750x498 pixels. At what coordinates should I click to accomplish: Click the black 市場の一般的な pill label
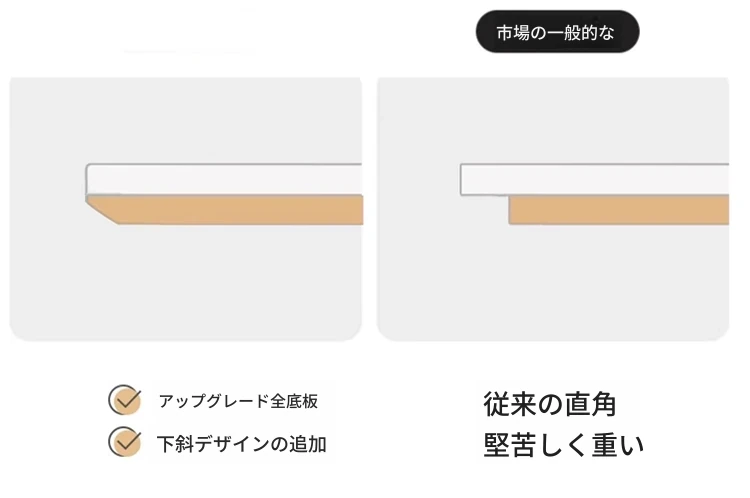click(x=557, y=32)
